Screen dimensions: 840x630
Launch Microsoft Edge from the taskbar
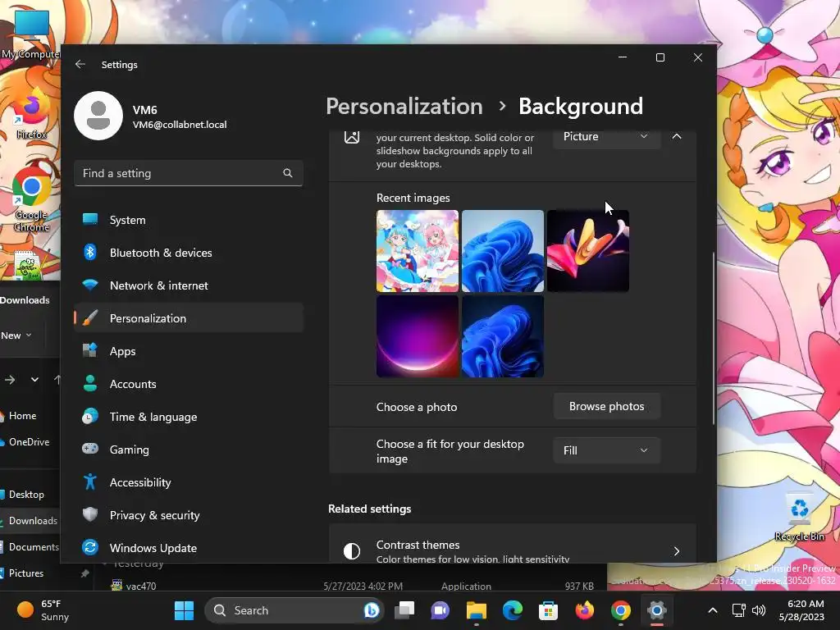tap(512, 610)
